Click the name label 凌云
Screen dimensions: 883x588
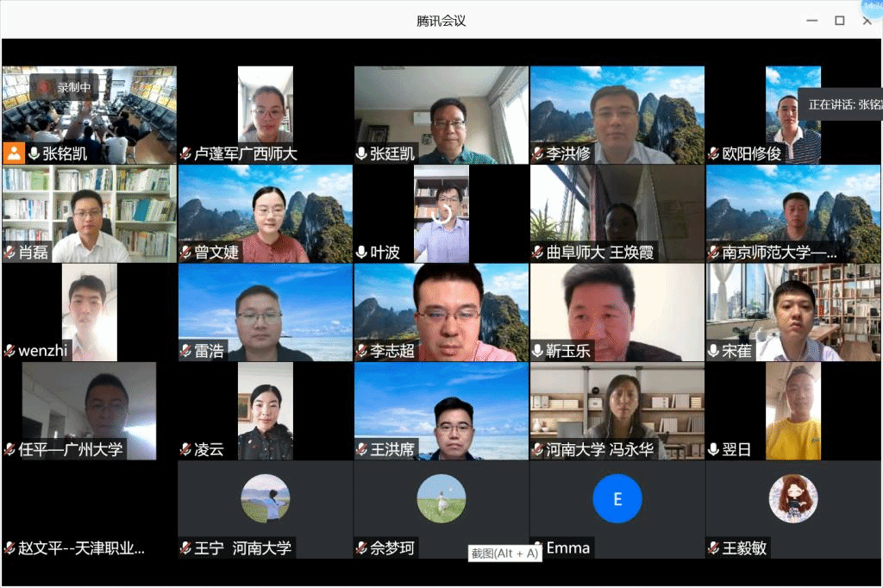click(209, 449)
